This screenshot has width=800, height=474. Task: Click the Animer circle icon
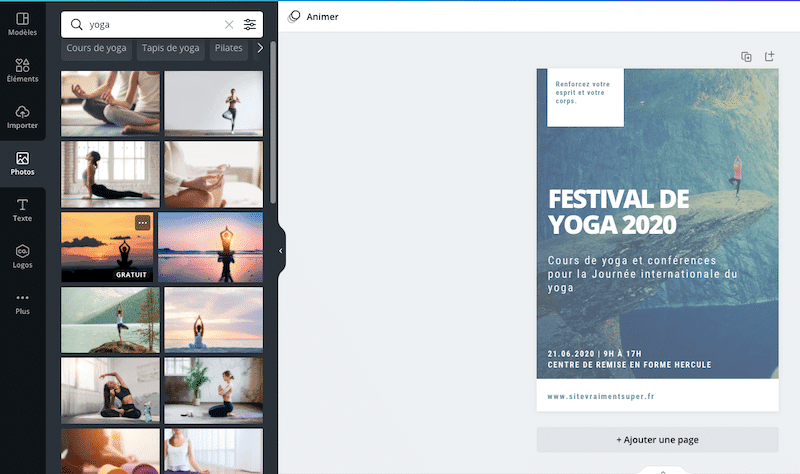click(x=294, y=17)
